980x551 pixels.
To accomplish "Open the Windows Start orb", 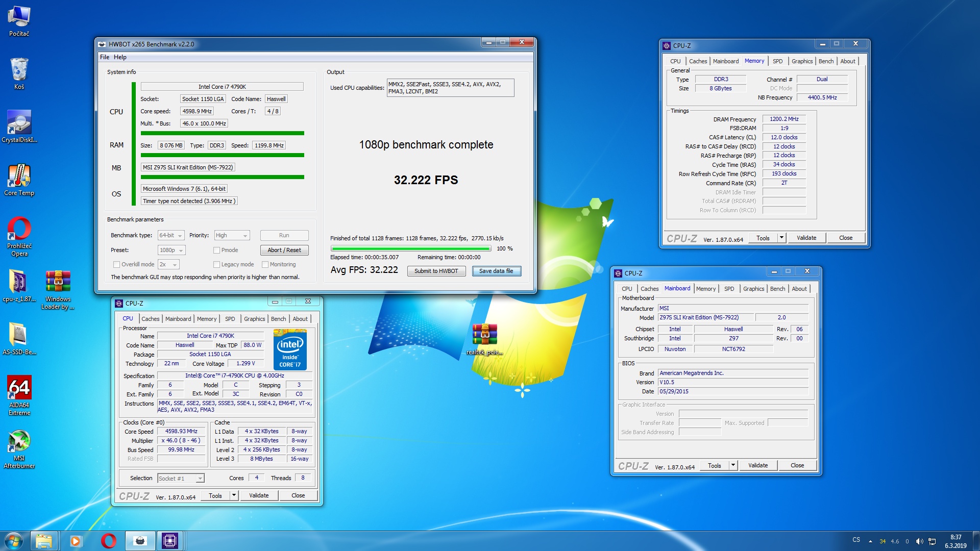I will click(14, 541).
